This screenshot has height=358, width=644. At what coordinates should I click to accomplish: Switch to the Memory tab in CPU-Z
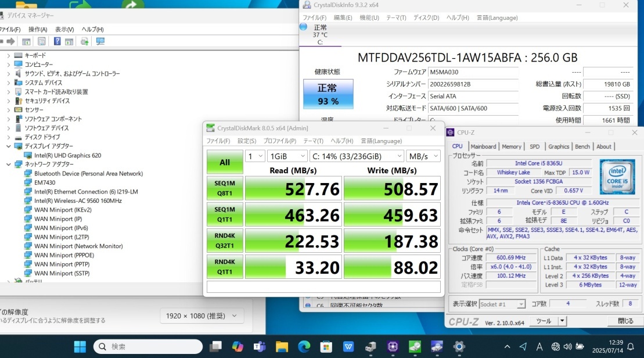512,146
